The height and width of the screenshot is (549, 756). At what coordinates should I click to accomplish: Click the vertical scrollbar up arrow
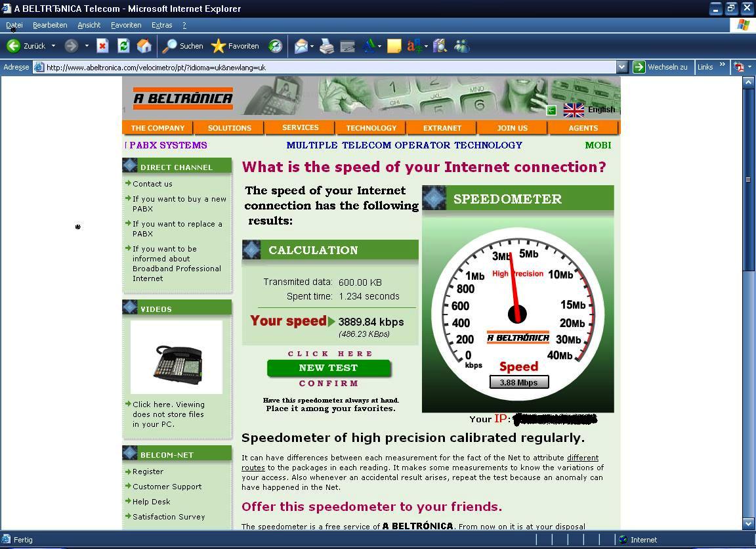click(748, 83)
